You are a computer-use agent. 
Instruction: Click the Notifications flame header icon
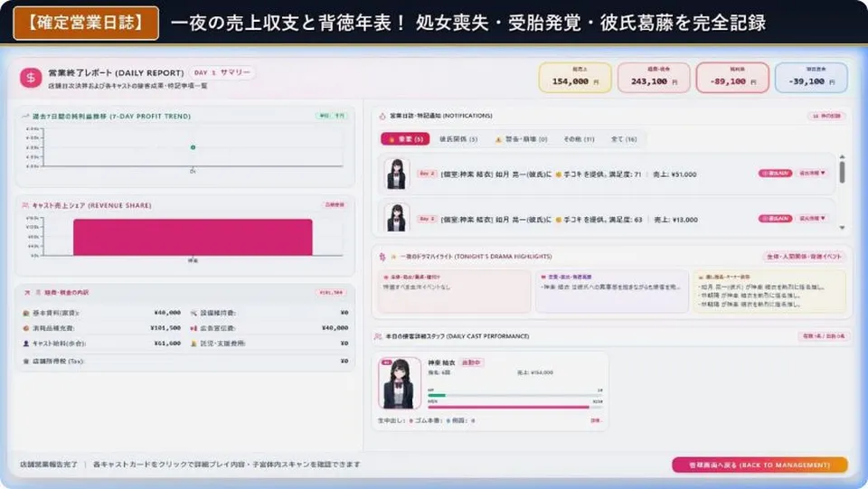[382, 116]
